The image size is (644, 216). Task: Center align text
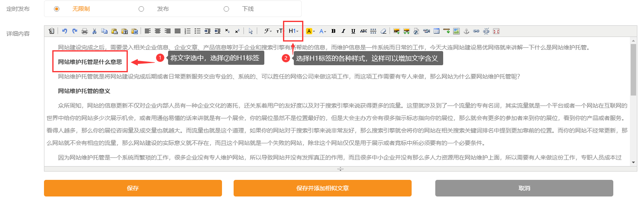pos(158,31)
